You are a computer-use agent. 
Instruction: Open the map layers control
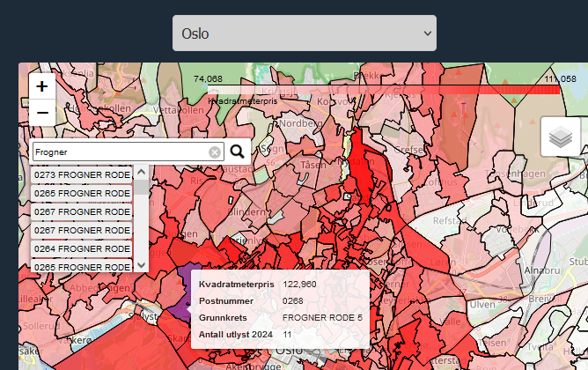click(x=561, y=137)
